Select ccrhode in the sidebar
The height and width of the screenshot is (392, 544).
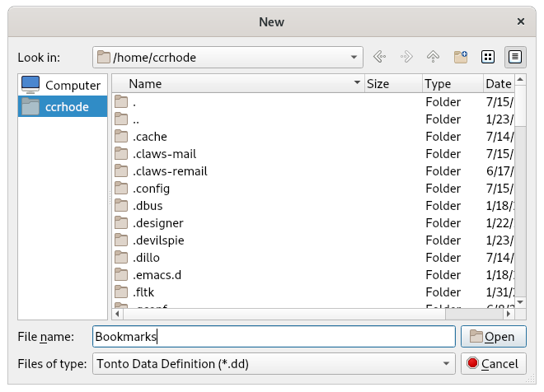[63, 106]
